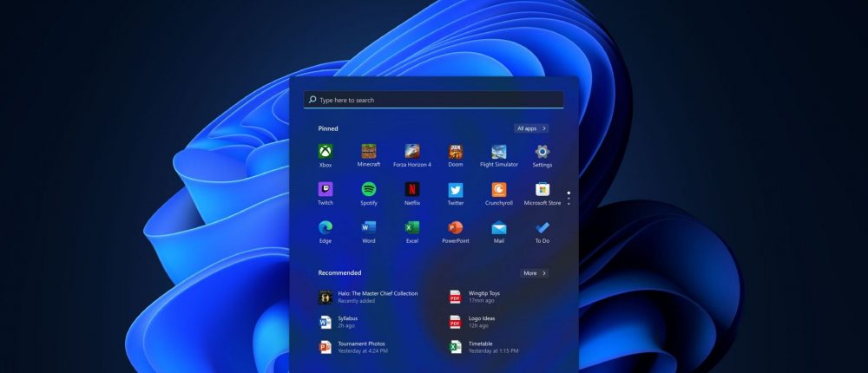Open the Twitch app
Screen dimensions: 868x373
(x=325, y=191)
